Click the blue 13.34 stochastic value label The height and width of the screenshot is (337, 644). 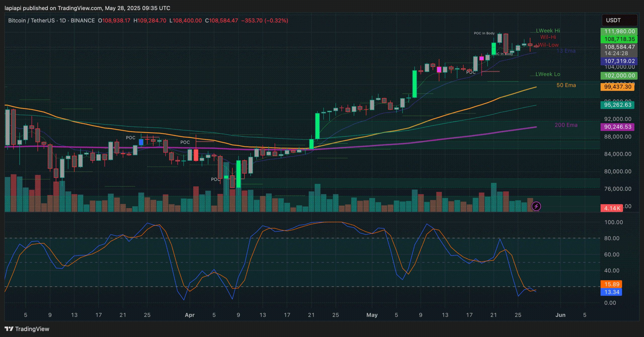[611, 292]
